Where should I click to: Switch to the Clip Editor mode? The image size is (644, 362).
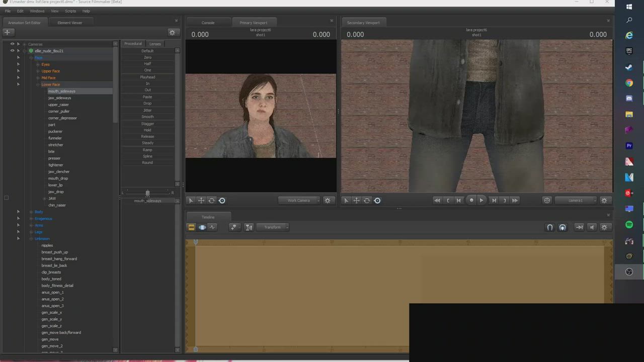[x=191, y=227]
